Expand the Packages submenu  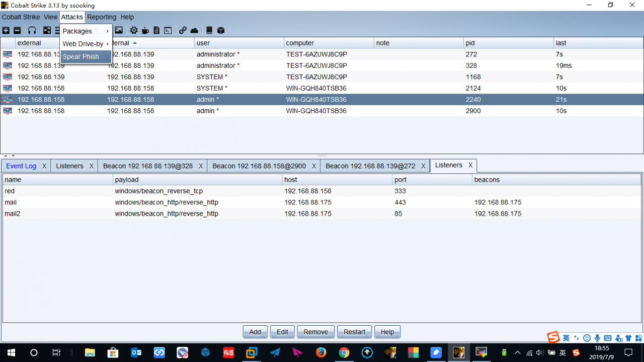coord(86,31)
